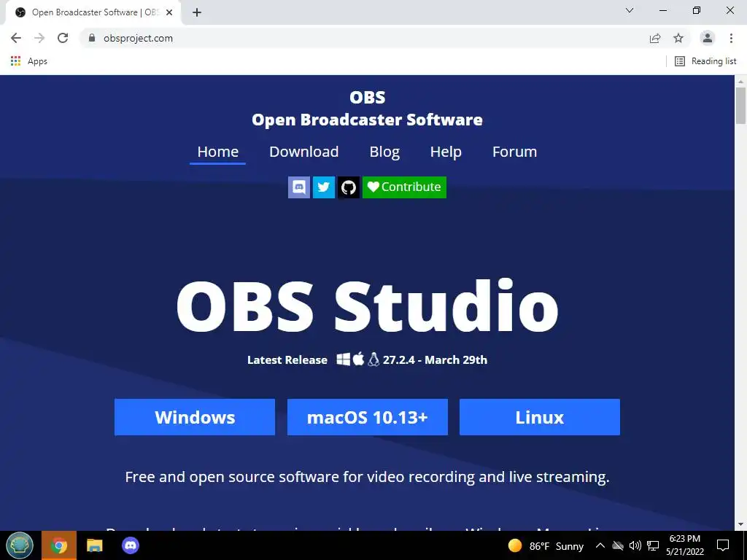Click the OBS Studio heading
Viewport: 747px width, 560px height.
point(368,307)
